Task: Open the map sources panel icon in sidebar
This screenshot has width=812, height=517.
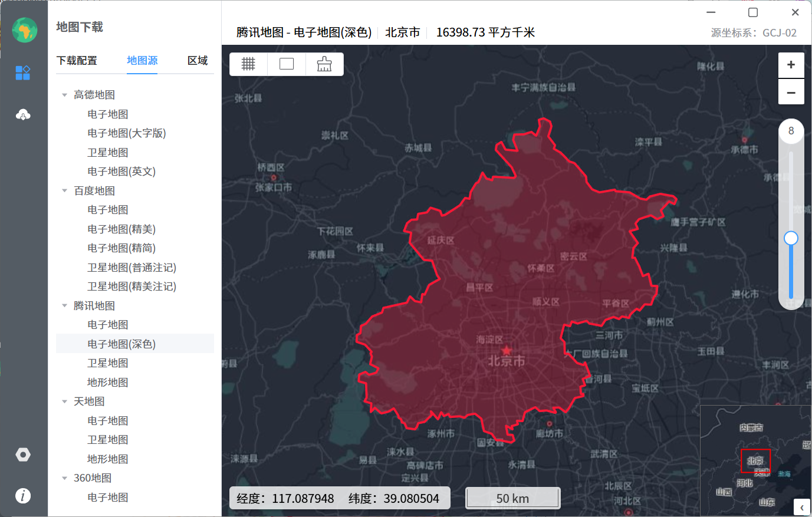Action: [23, 73]
